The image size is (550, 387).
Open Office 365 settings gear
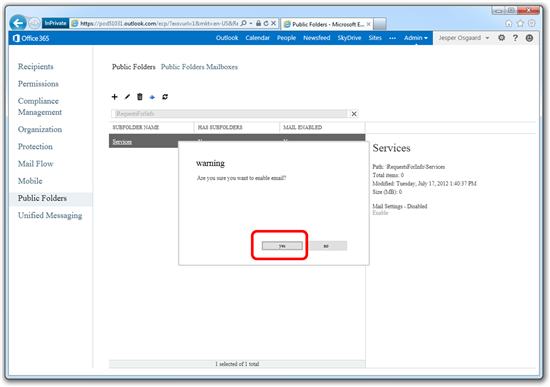coord(502,38)
